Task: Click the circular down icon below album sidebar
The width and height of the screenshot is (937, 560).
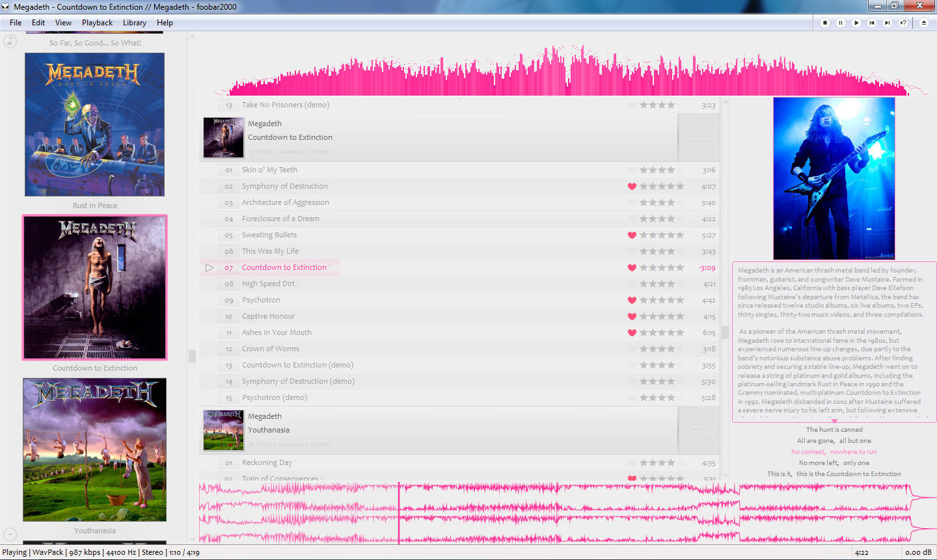Action: pos(10,535)
